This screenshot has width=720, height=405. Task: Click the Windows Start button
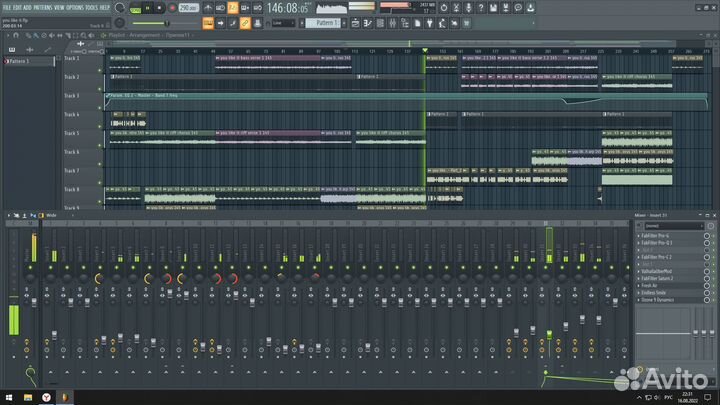[x=10, y=396]
